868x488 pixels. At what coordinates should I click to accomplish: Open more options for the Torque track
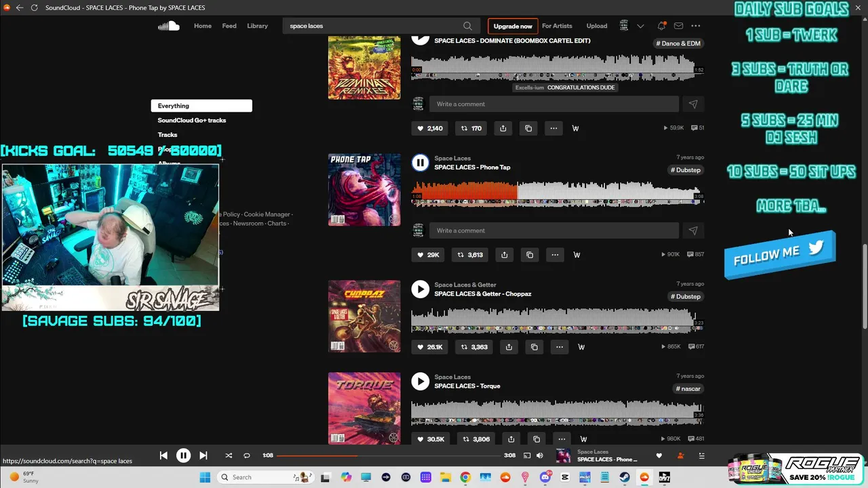click(561, 439)
